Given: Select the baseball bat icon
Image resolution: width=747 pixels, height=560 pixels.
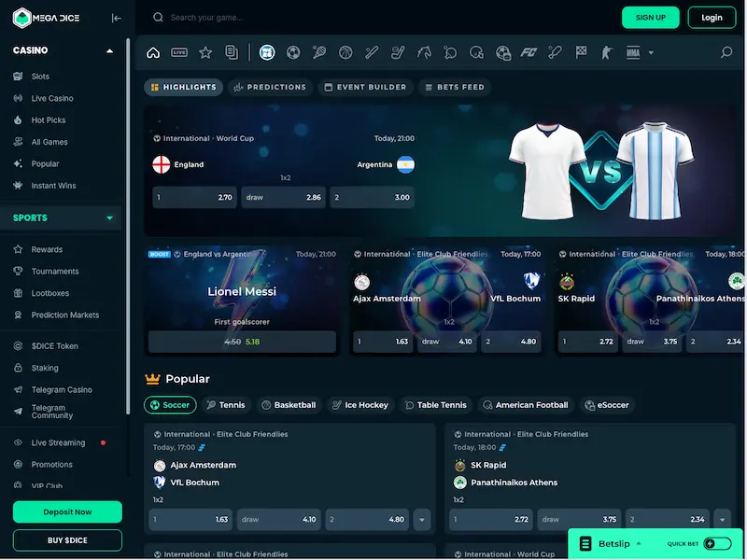Looking at the screenshot, I should pos(372,52).
